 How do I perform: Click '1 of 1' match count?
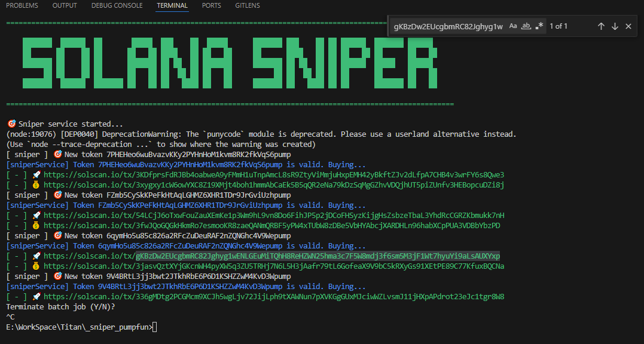coord(558,26)
